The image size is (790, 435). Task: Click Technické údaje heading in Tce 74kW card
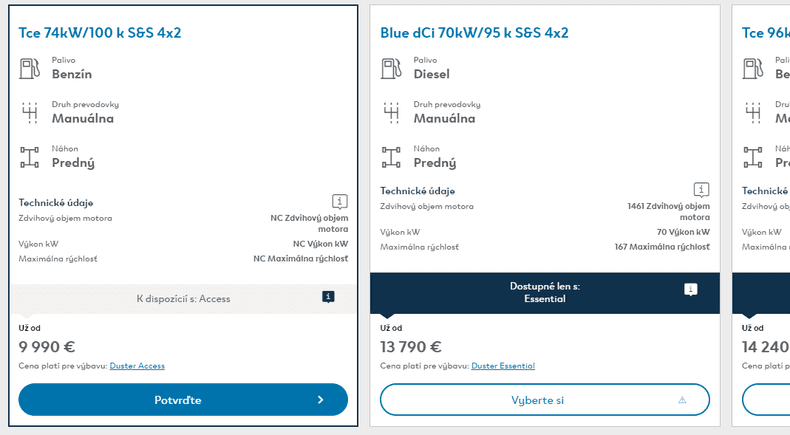(x=56, y=203)
